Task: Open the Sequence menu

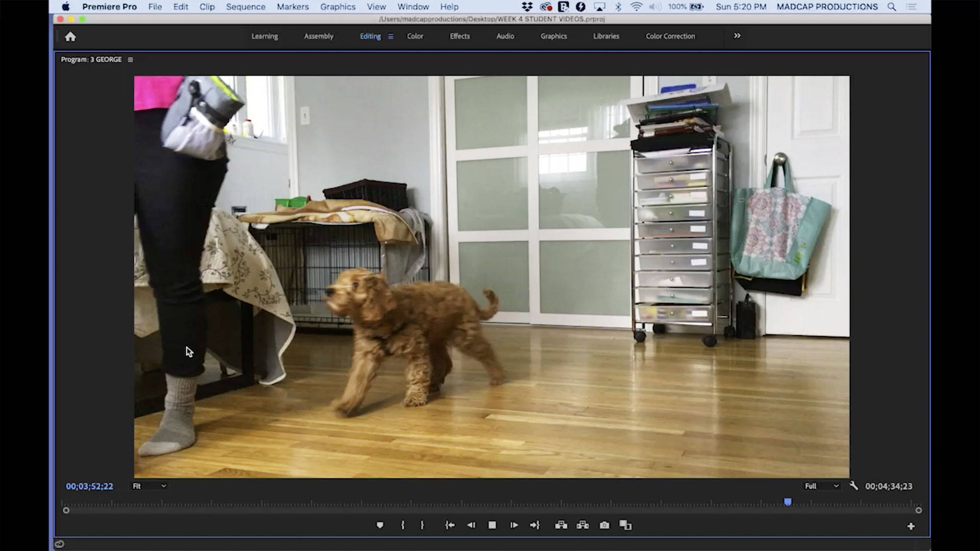Action: [x=246, y=7]
